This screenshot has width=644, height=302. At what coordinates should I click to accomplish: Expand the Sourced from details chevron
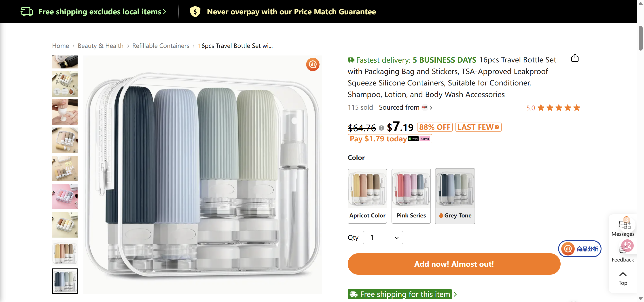(431, 108)
